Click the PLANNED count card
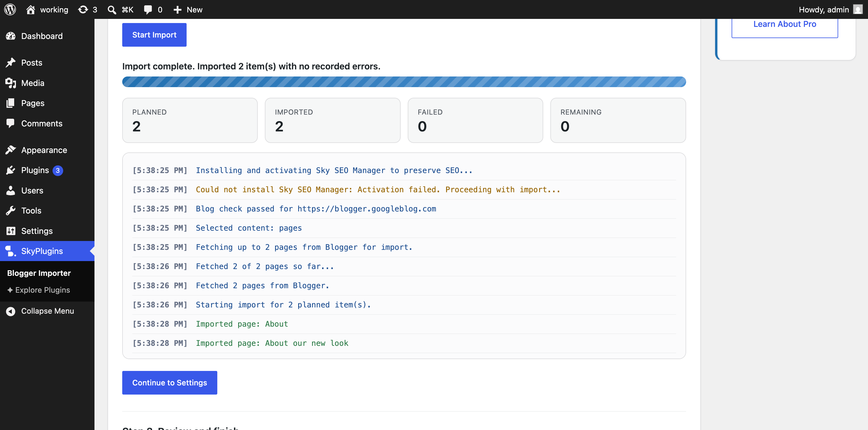 coord(190,120)
